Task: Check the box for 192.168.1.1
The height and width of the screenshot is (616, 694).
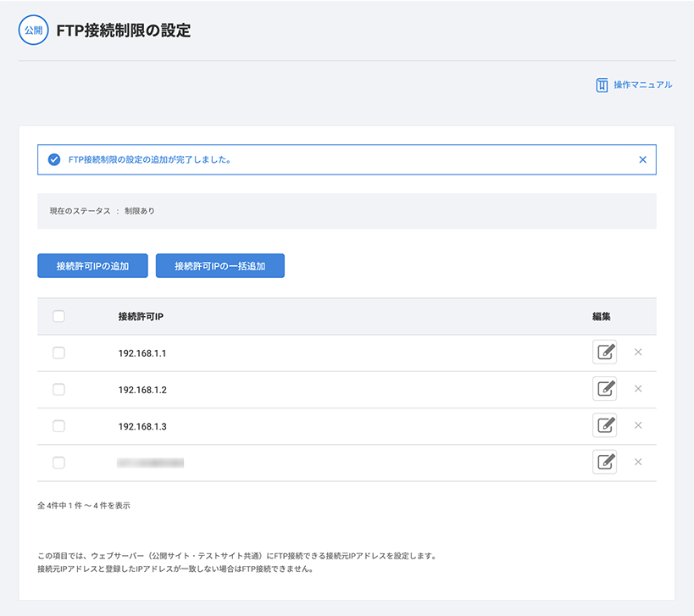Action: (x=58, y=352)
